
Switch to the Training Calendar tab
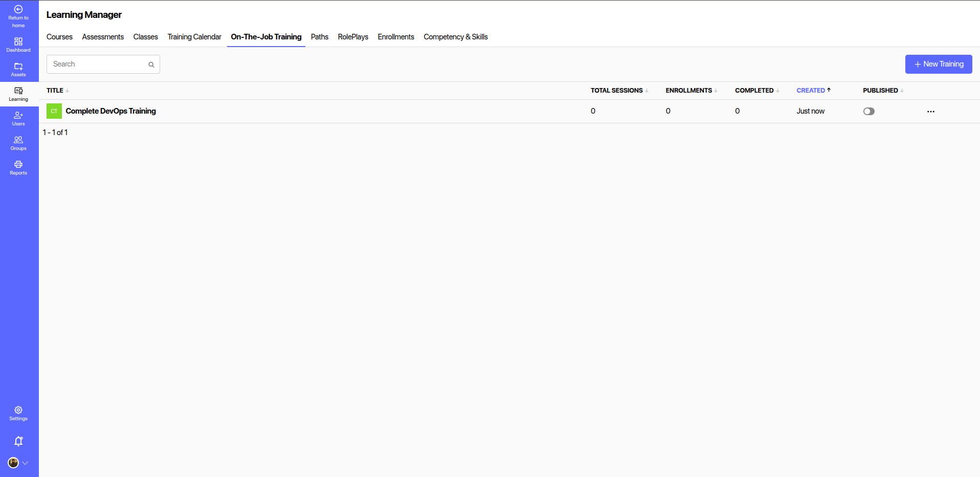(194, 37)
